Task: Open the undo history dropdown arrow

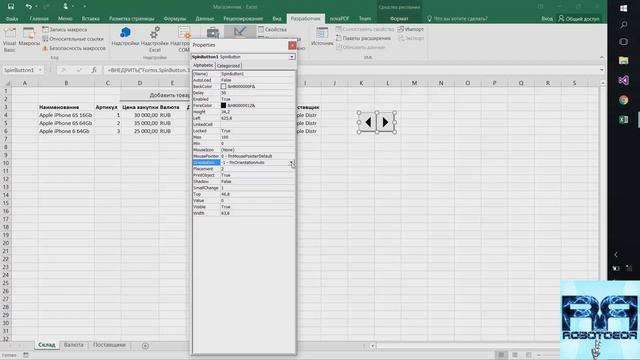Action: click(36, 7)
